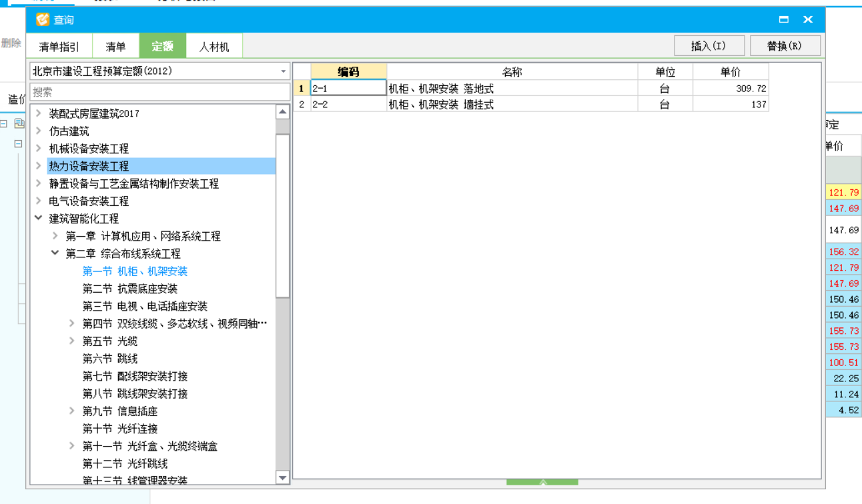This screenshot has height=504, width=862.
Task: Close the 查询 dialog
Action: tap(808, 20)
